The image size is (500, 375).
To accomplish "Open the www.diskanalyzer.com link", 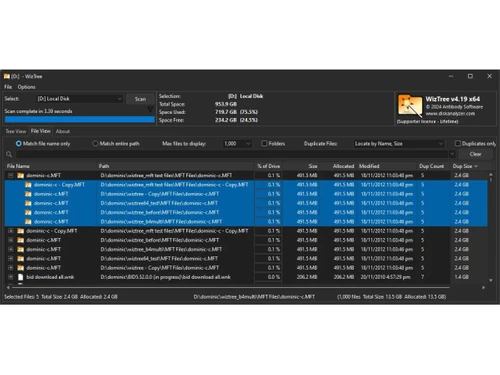I will [x=450, y=113].
